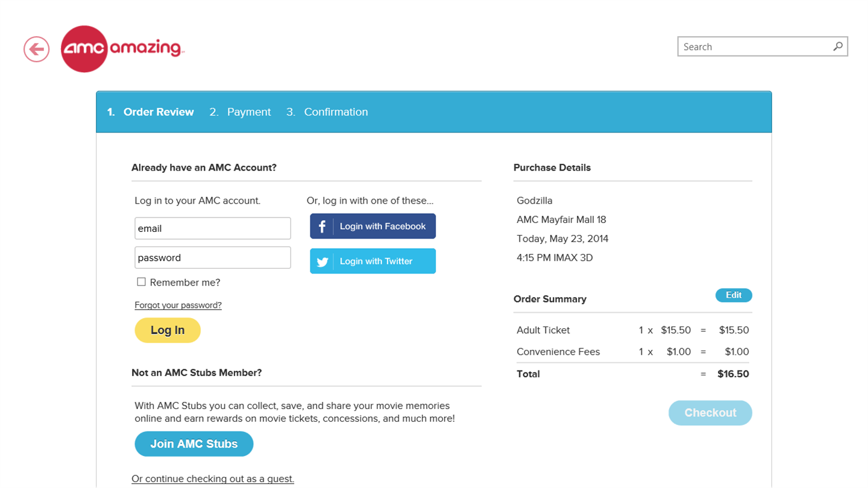Tick the Remember me checkbox
868x488 pixels.
(x=142, y=282)
